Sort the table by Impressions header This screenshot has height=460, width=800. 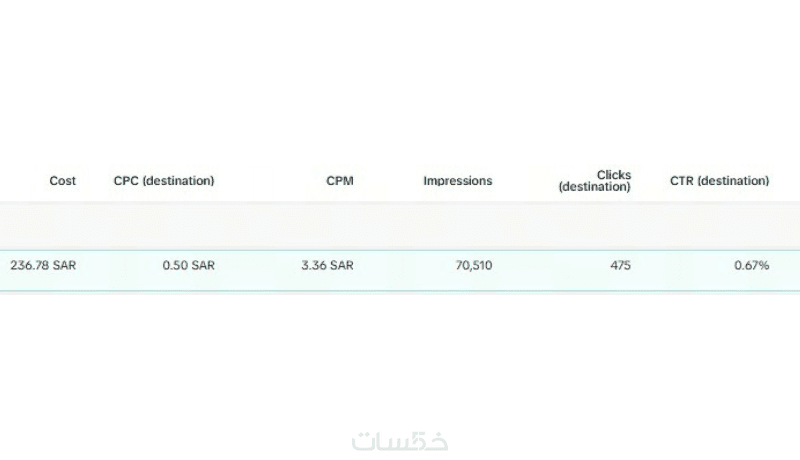[x=457, y=181]
